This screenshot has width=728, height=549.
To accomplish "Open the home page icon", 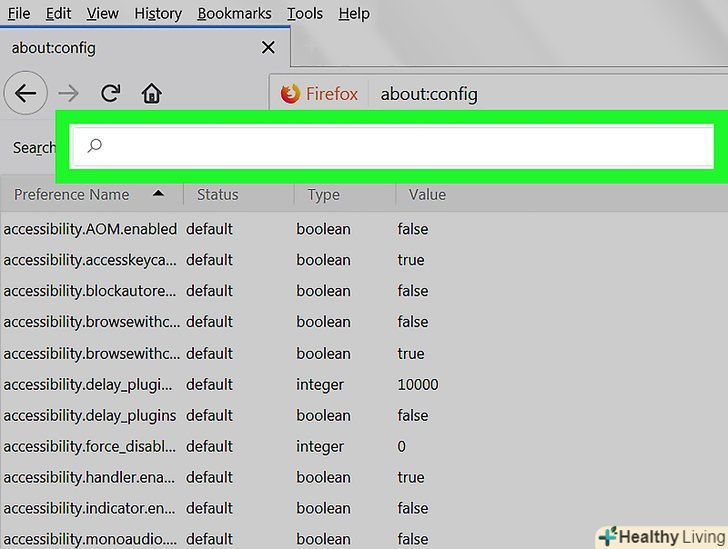I will click(151, 93).
